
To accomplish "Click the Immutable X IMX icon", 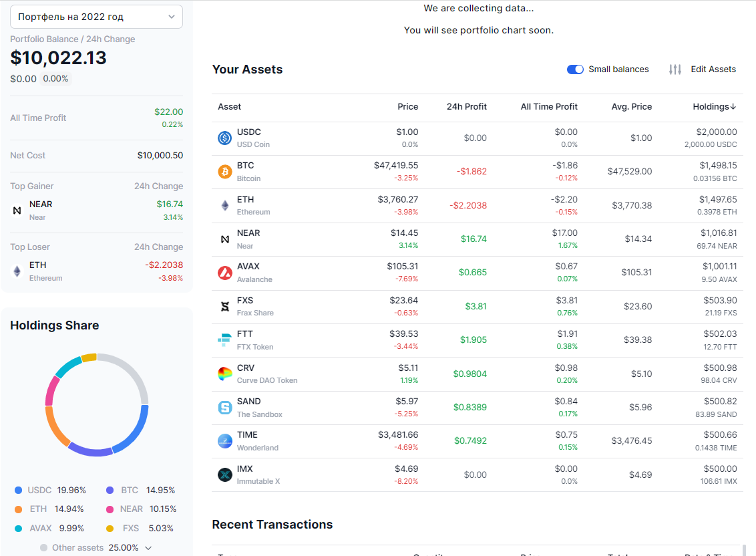I will tap(224, 474).
